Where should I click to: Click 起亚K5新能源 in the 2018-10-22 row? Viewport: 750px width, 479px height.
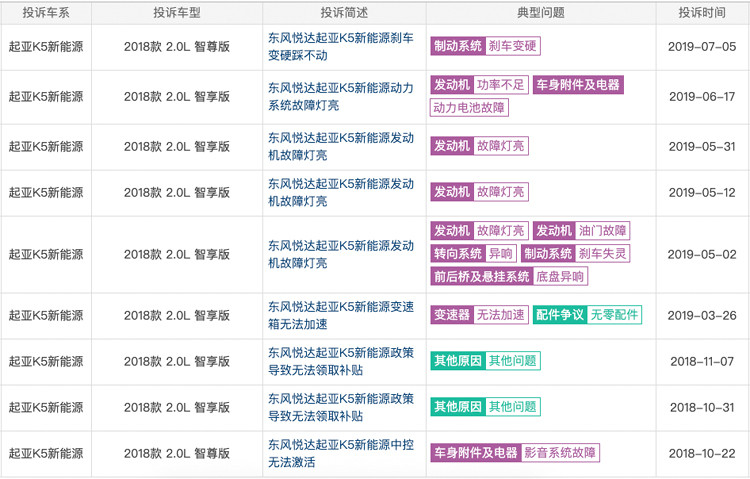pyautogui.click(x=46, y=453)
